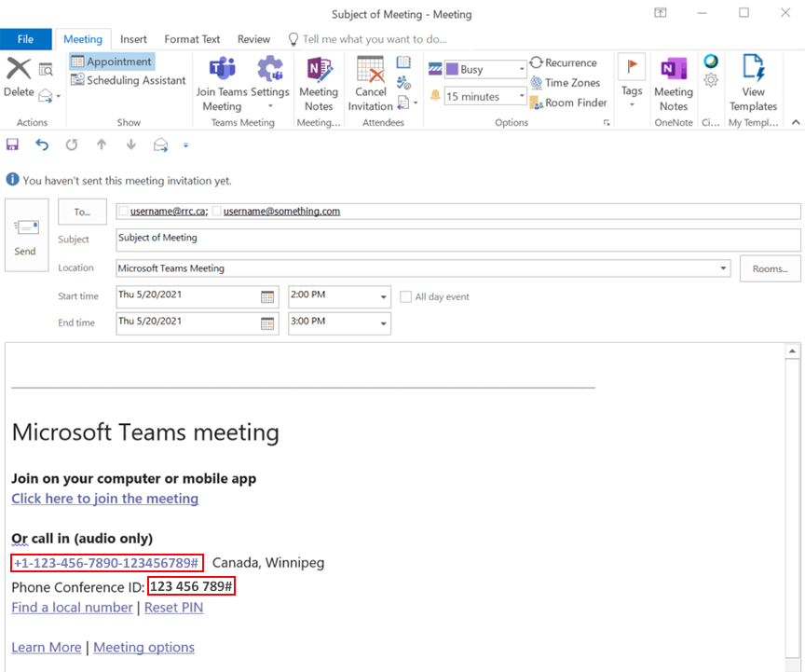Expand the 3:00 PM end time dropdown
Image resolution: width=805 pixels, height=672 pixels.
(383, 323)
